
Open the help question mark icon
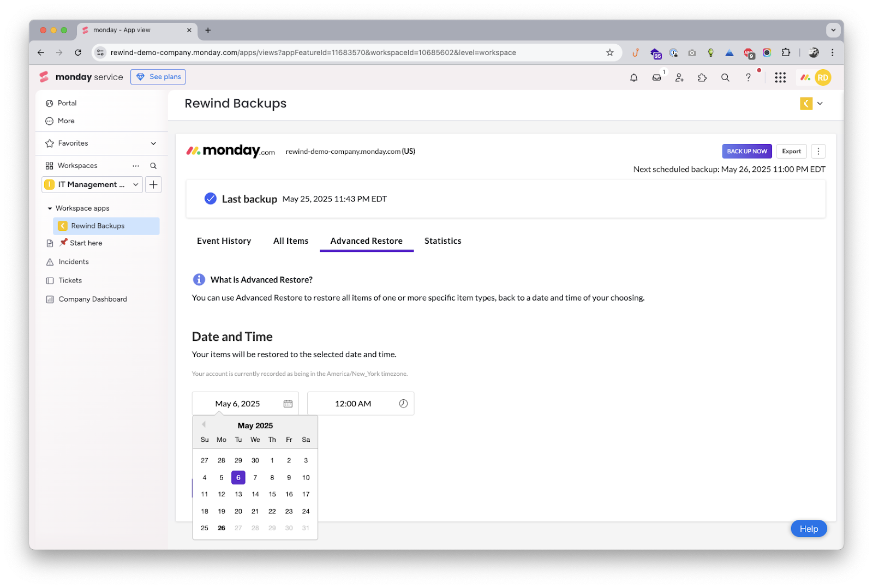(x=748, y=77)
